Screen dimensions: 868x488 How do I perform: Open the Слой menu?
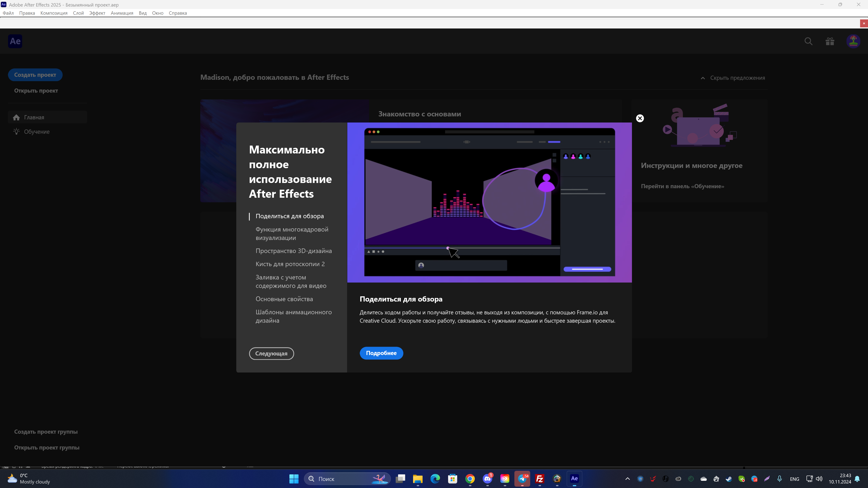tap(78, 13)
